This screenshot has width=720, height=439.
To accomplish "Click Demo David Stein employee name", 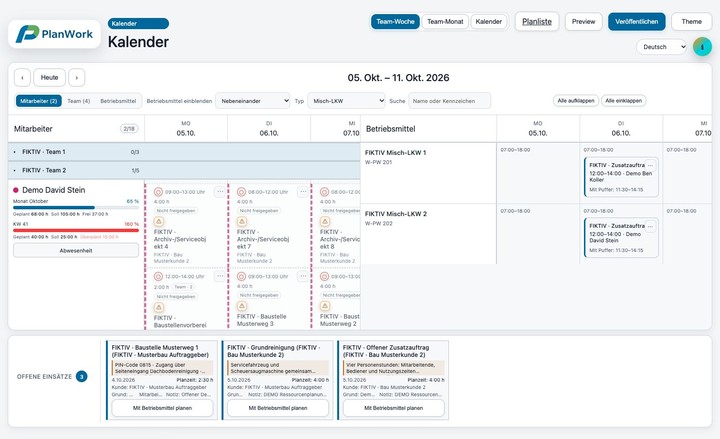I will (54, 190).
